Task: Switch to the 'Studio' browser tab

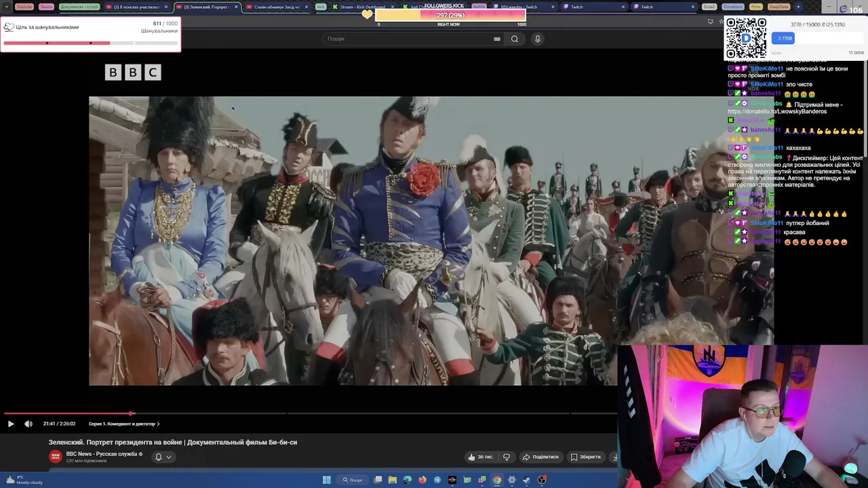Action: coord(46,7)
